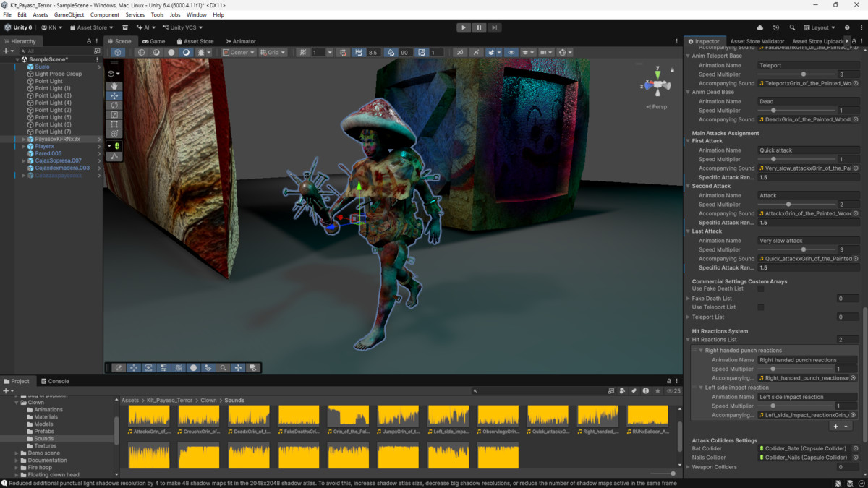
Task: Add element to Hit Reactions List with plus
Action: pos(835,427)
